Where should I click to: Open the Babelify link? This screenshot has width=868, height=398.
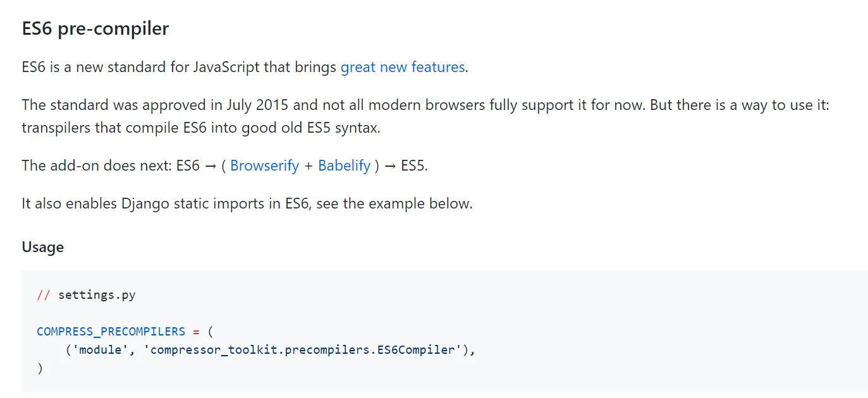(344, 166)
